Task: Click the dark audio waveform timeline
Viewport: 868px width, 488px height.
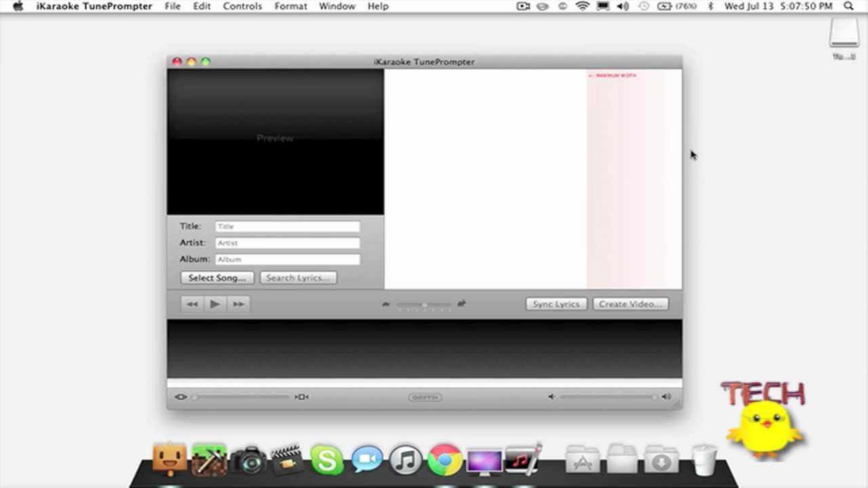Action: [425, 348]
